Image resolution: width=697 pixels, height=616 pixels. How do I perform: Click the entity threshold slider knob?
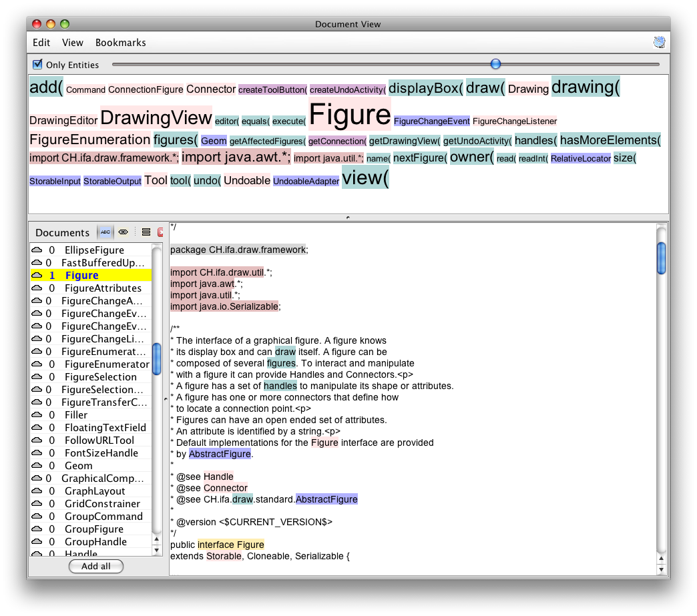[495, 64]
